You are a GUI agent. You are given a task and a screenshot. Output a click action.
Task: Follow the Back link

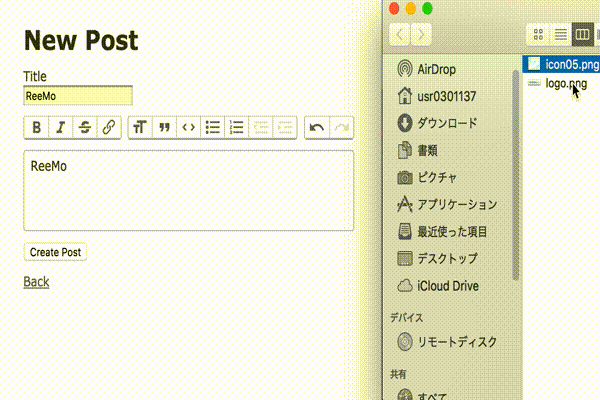36,282
